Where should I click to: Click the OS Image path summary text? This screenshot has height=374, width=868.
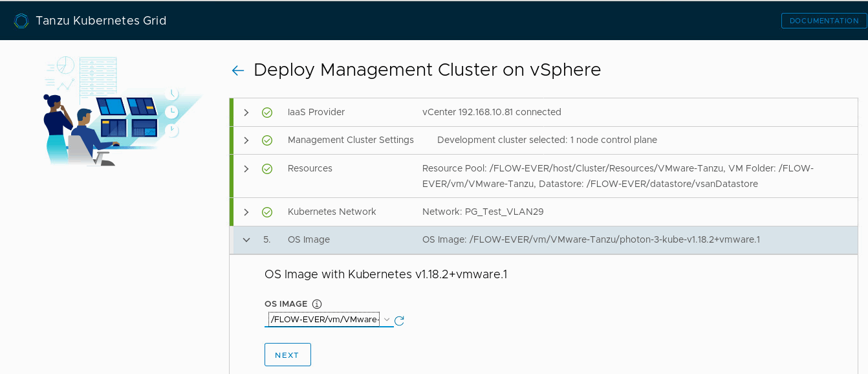point(591,239)
